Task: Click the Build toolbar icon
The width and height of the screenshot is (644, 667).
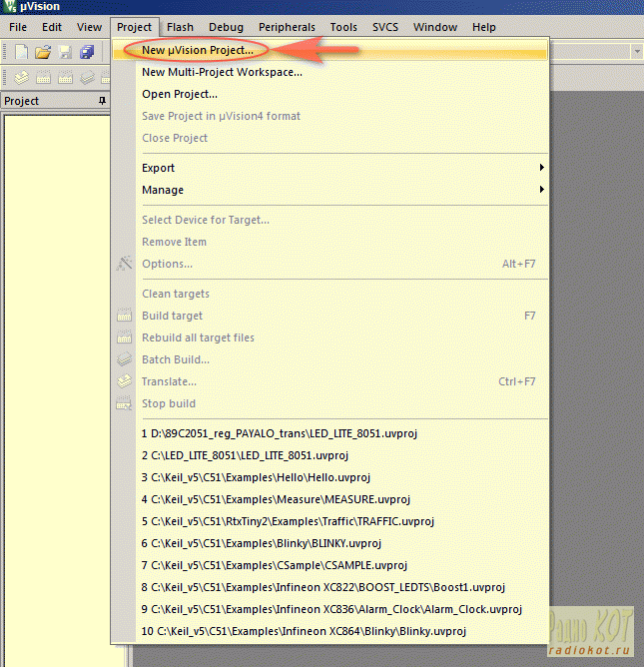Action: [x=43, y=78]
